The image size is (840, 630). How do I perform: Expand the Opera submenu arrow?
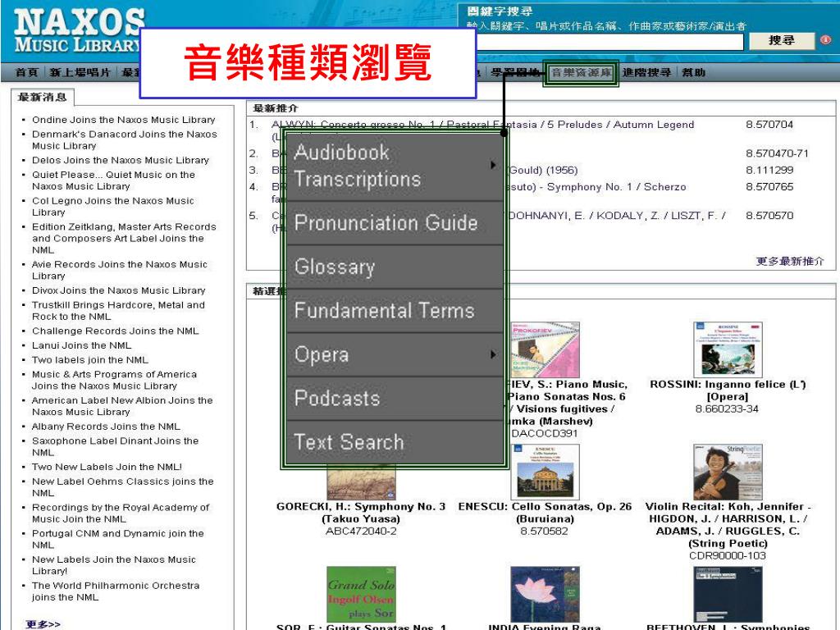[493, 354]
